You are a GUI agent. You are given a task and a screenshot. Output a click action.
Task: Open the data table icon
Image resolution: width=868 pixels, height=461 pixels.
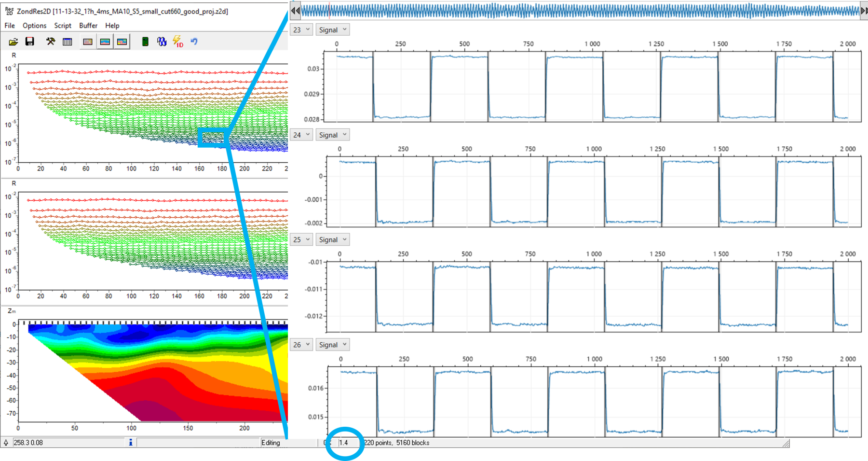(x=68, y=42)
